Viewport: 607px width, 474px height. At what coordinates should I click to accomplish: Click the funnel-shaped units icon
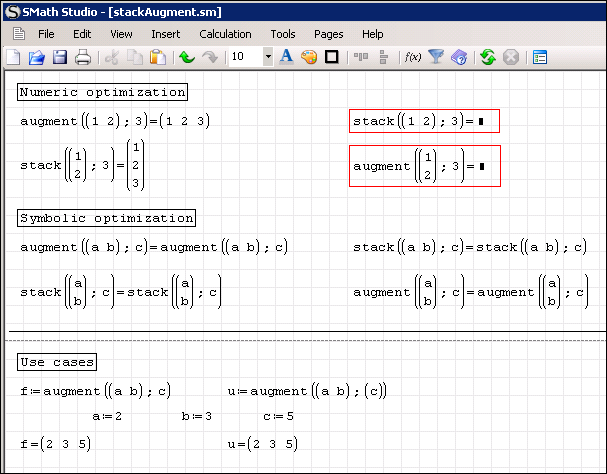(x=436, y=58)
